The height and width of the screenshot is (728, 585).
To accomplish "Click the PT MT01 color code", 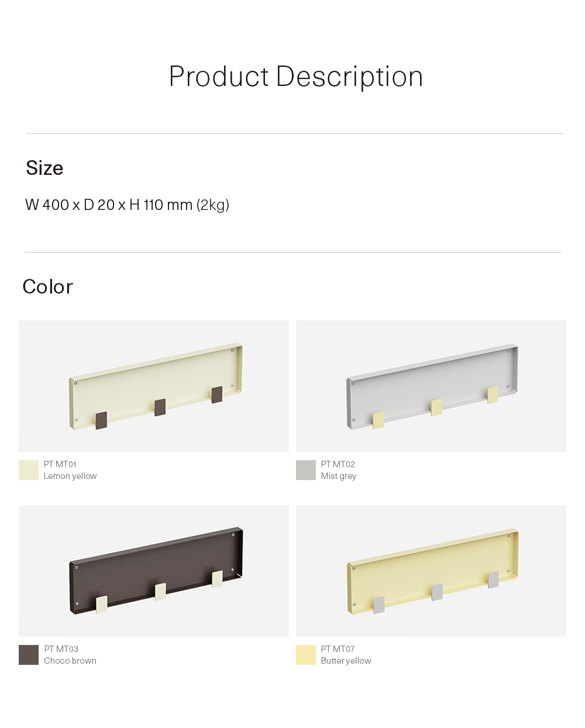I will pyautogui.click(x=60, y=464).
